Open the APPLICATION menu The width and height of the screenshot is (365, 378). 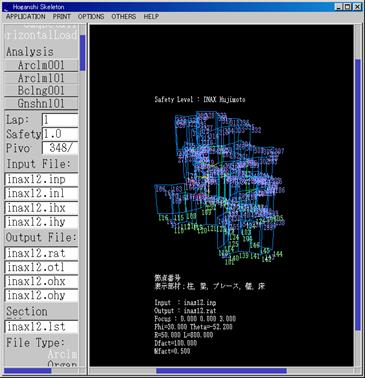[x=25, y=17]
